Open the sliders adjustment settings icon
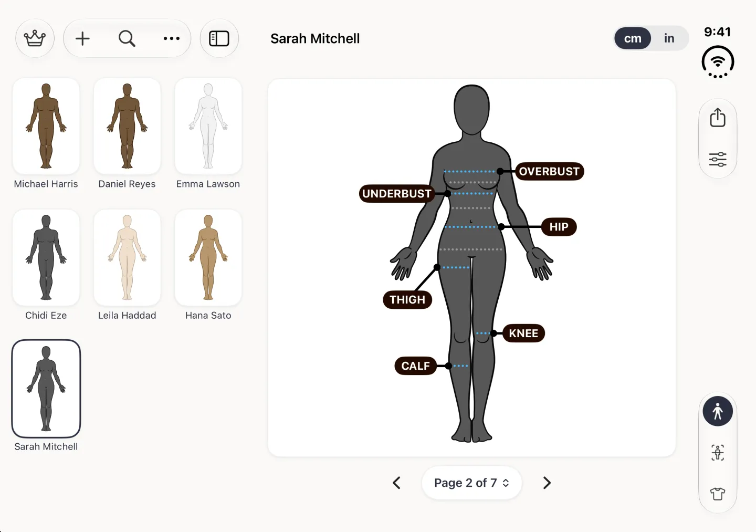The image size is (756, 532). point(718,159)
